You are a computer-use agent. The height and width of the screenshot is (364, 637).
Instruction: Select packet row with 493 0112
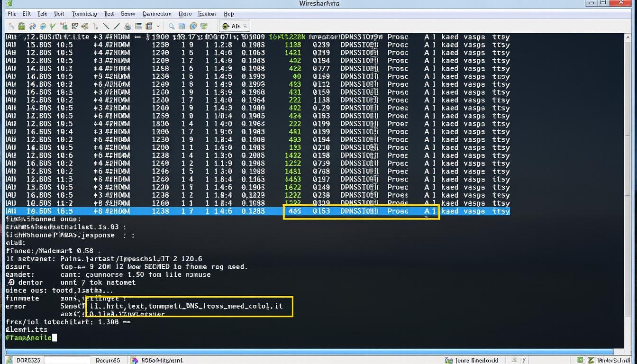(257, 84)
